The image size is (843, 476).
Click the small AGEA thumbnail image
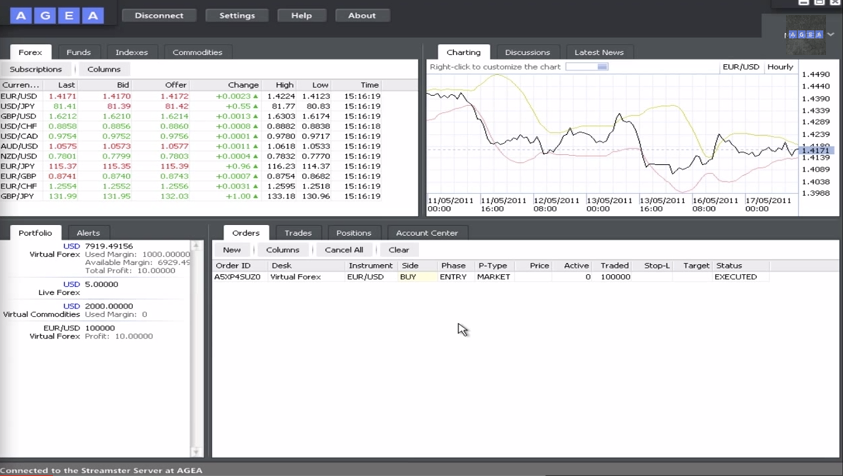pos(805,34)
